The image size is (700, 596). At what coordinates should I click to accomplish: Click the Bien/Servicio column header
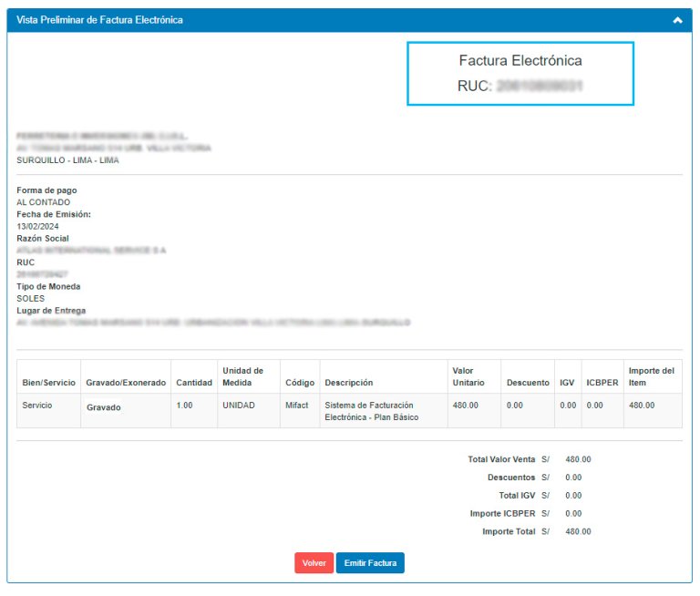(x=47, y=383)
